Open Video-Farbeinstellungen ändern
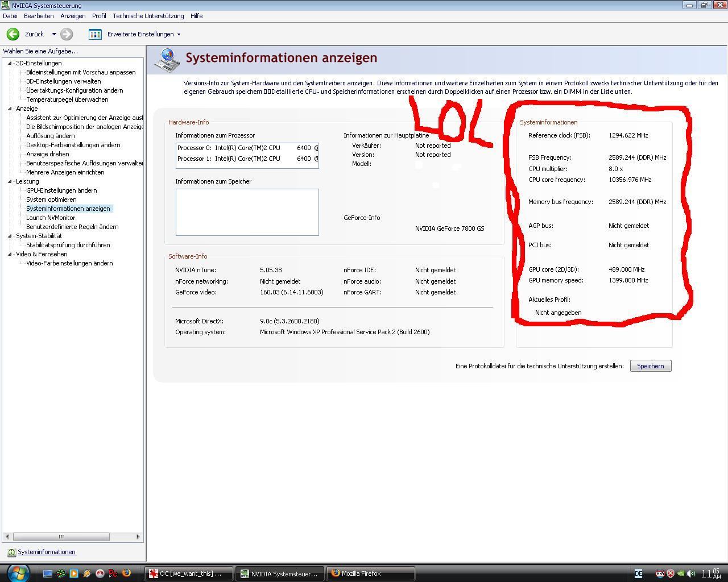The height and width of the screenshot is (582, 728). [x=69, y=263]
